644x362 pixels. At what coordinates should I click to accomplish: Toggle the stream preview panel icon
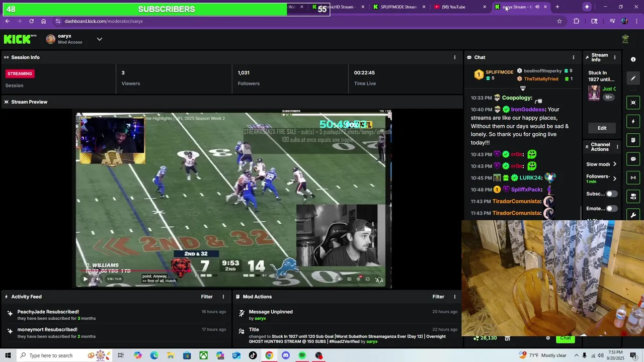(x=633, y=103)
